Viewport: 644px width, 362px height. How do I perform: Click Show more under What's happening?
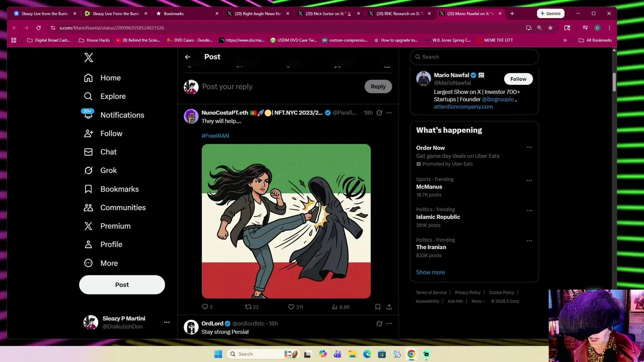430,272
